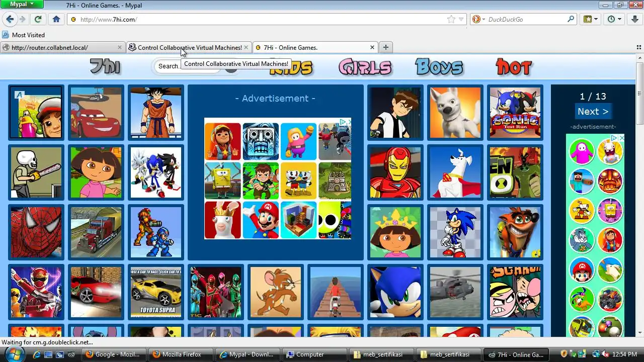Viewport: 644px width, 362px height.
Task: Click the volume speaker tray icon
Action: (605, 354)
